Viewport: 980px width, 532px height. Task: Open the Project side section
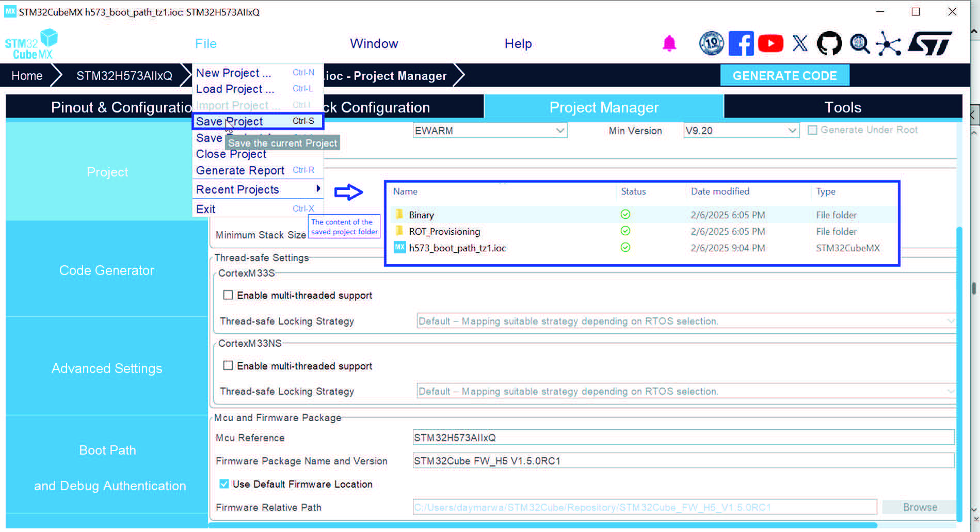tap(107, 172)
